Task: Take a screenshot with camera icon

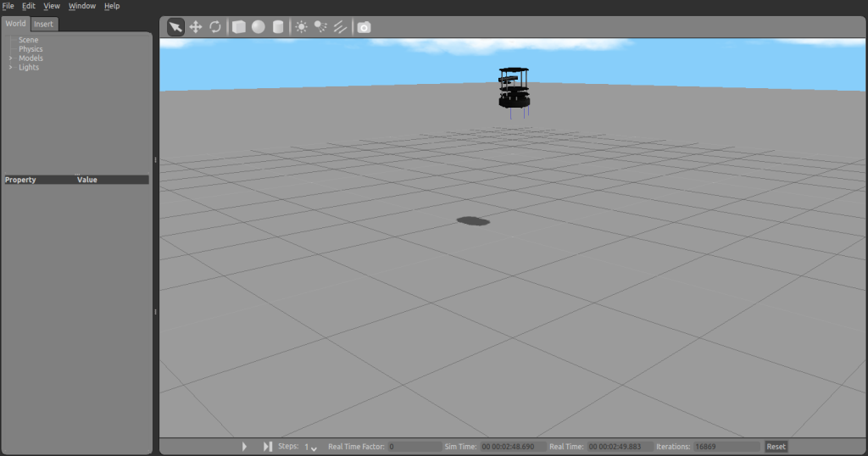Action: 364,27
